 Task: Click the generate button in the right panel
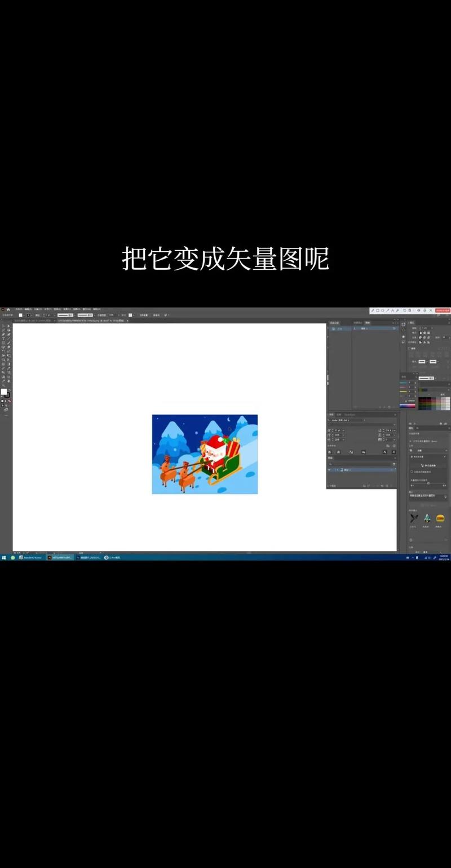click(x=428, y=465)
